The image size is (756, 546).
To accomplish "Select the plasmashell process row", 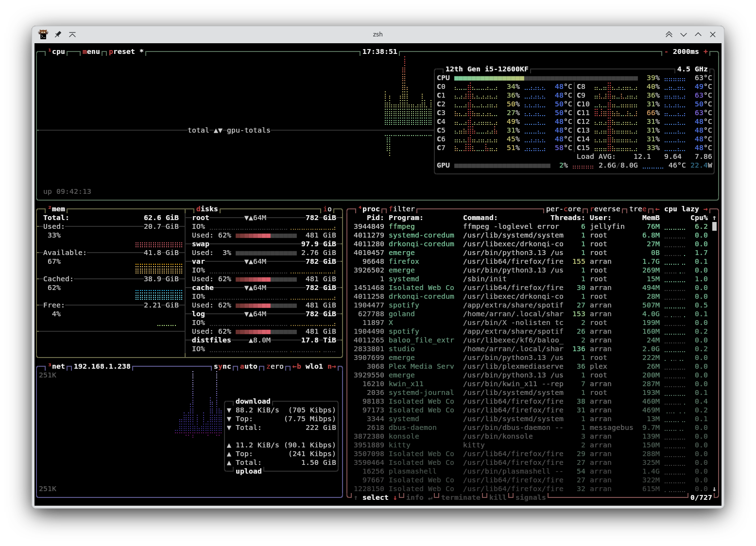I will tap(531, 472).
